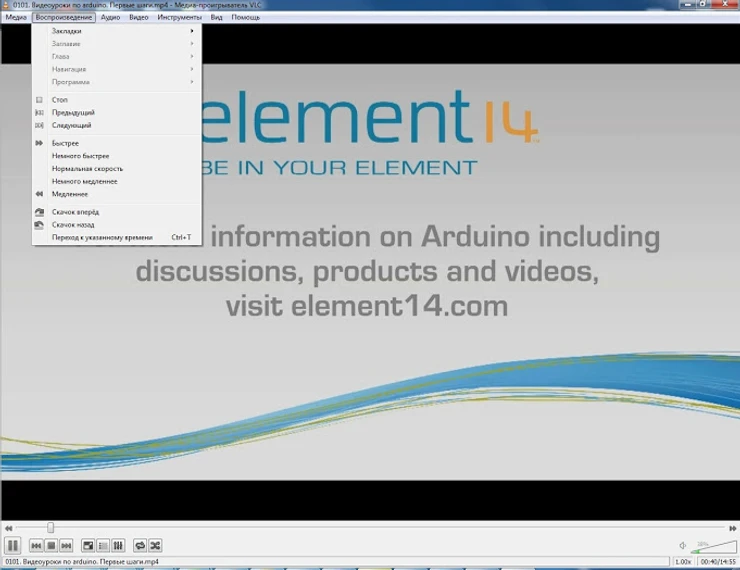This screenshot has height=570, width=740.
Task: Click the 1.00x playback speed indicator
Action: (683, 562)
